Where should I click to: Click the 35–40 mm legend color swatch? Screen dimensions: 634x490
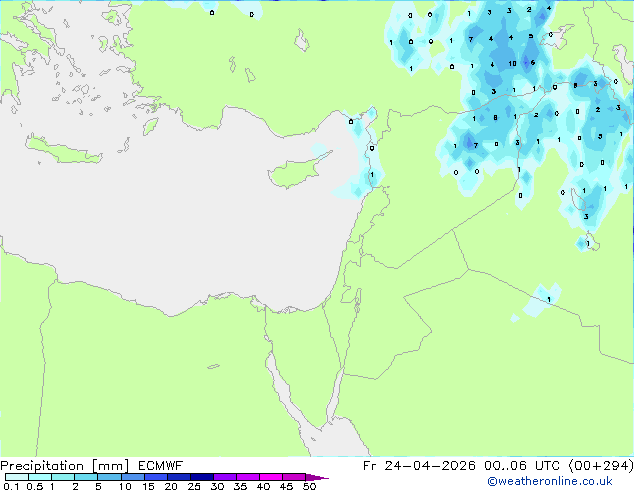(x=247, y=477)
